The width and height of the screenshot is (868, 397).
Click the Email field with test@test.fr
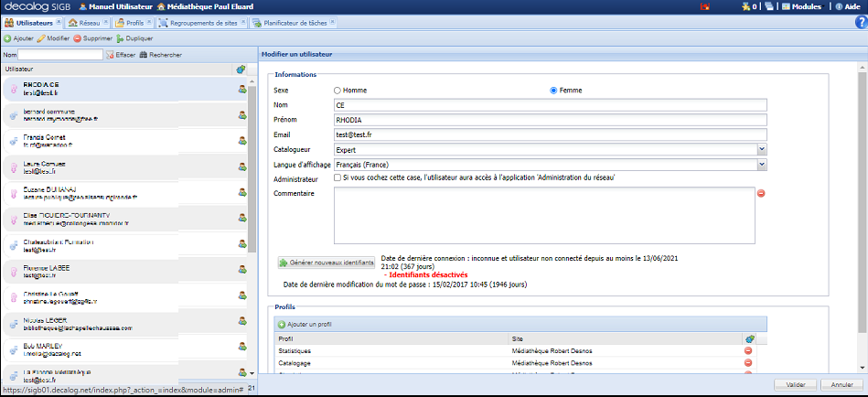(551, 134)
